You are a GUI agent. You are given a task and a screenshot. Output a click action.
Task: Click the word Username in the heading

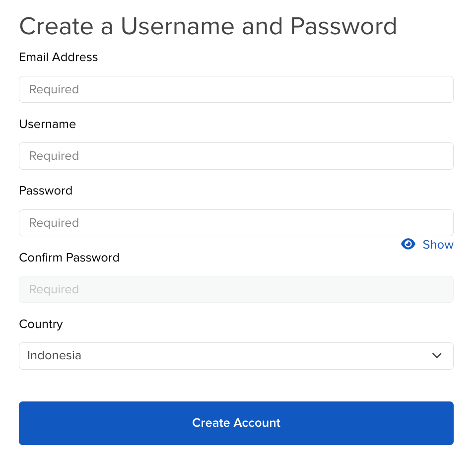(178, 26)
